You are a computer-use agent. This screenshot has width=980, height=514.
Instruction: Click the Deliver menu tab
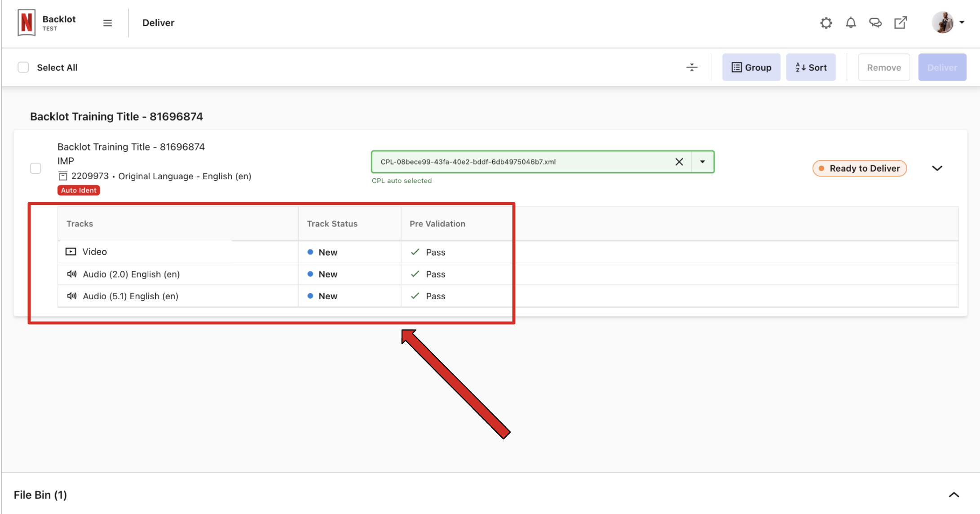158,22
